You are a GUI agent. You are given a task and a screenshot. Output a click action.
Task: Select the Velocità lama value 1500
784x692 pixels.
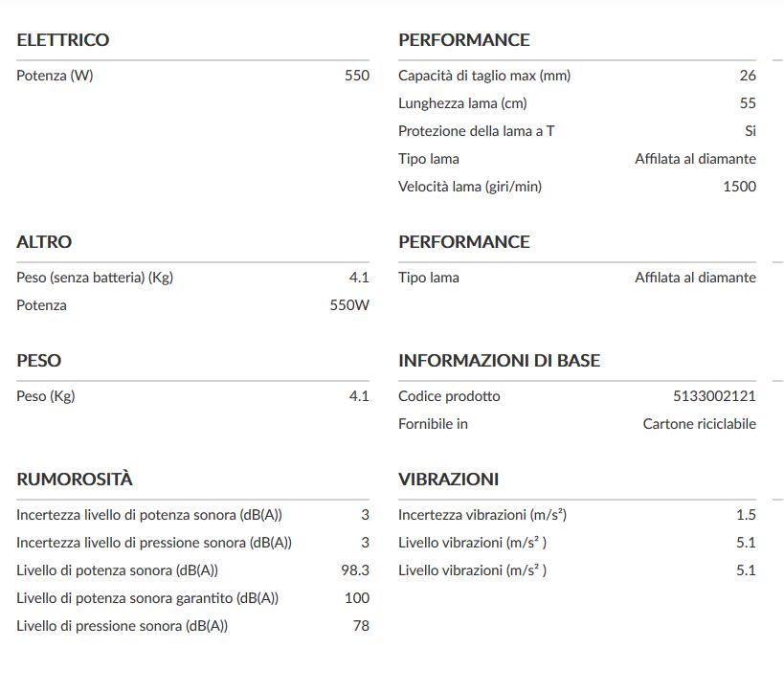tap(739, 187)
